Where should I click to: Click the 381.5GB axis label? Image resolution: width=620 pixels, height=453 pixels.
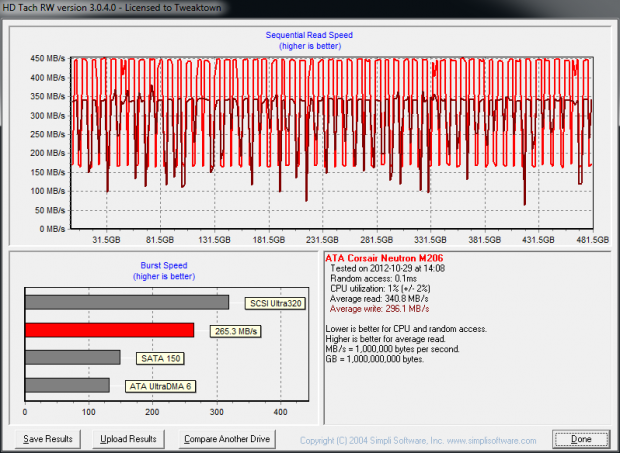click(485, 240)
